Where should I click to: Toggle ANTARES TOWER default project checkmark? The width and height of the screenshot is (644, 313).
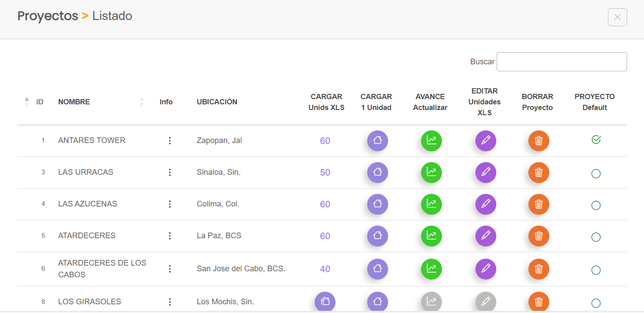point(596,140)
